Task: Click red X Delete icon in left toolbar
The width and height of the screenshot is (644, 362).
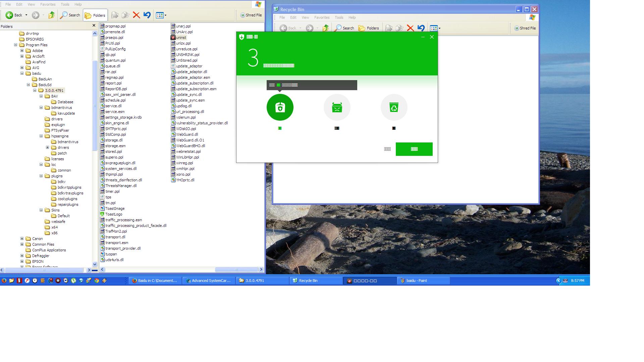Action: 136,15
